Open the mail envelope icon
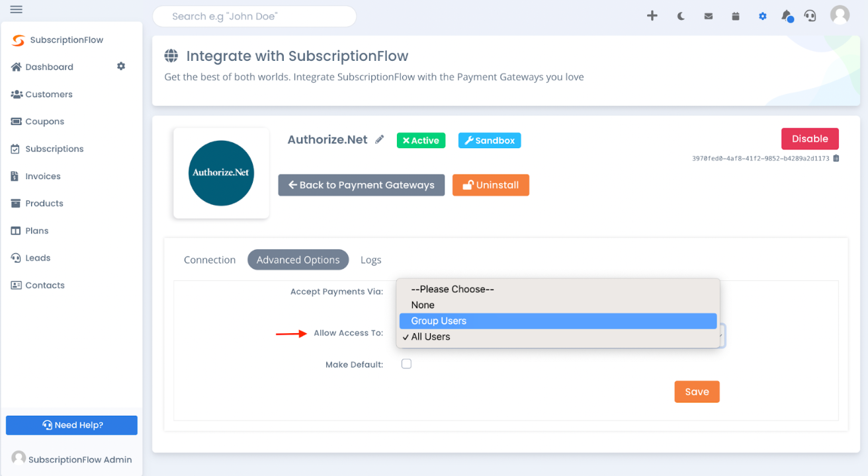 pyautogui.click(x=709, y=16)
